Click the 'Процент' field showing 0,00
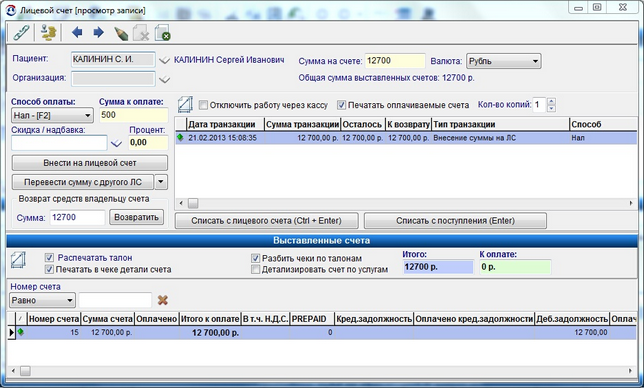The height and width of the screenshot is (388, 644). pyautogui.click(x=148, y=142)
